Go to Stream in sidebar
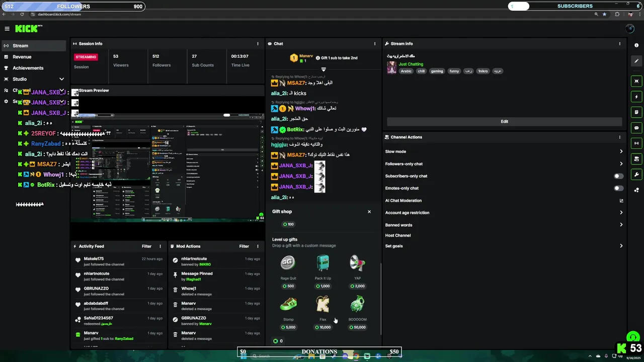This screenshot has width=644, height=362. coord(34,46)
